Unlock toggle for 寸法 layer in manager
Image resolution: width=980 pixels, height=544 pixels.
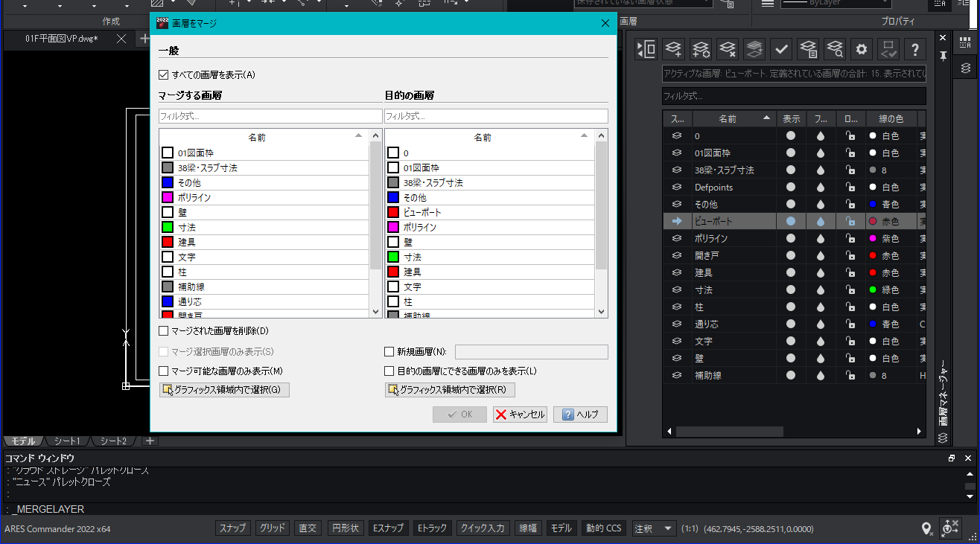click(849, 289)
